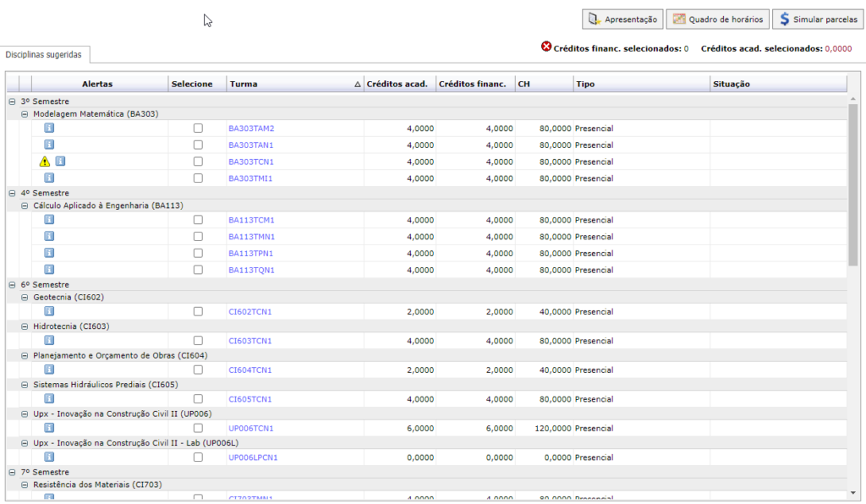Click info icon in BA113TQN1 row
The width and height of the screenshot is (866, 504).
tap(49, 269)
